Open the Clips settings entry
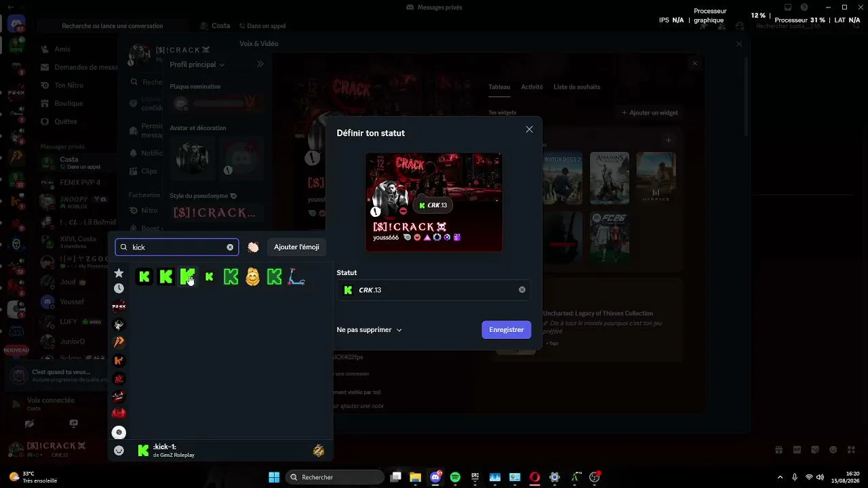Image resolution: width=868 pixels, height=488 pixels. pos(144,171)
